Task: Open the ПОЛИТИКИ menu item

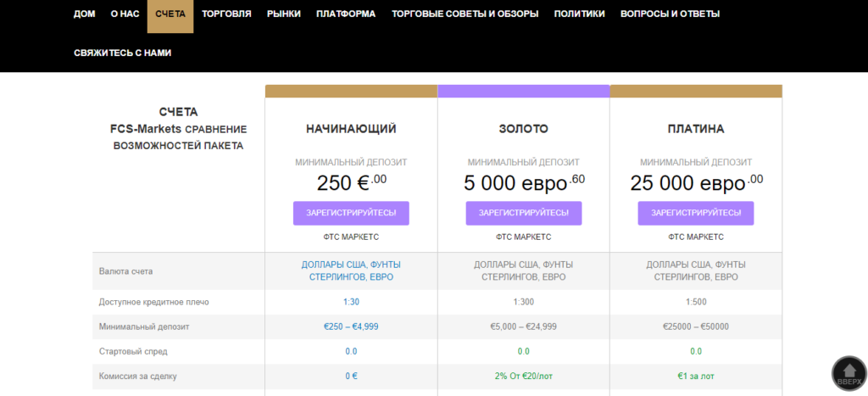Action: pyautogui.click(x=579, y=14)
